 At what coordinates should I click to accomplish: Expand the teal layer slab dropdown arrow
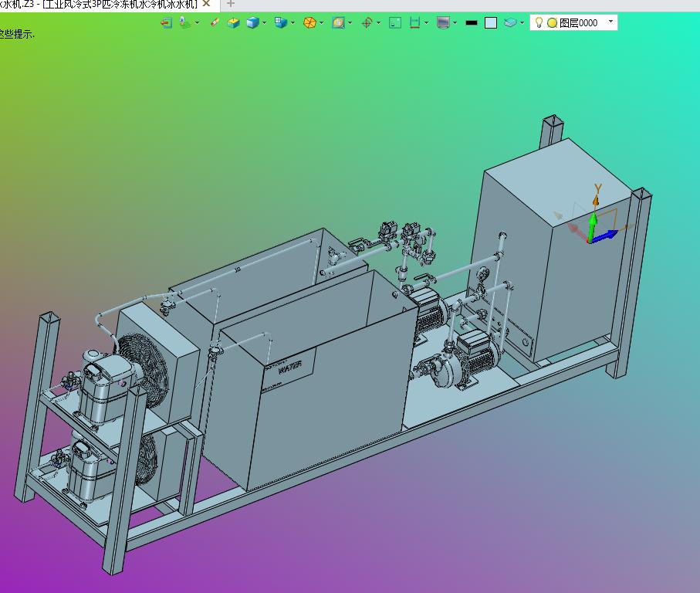pos(522,22)
